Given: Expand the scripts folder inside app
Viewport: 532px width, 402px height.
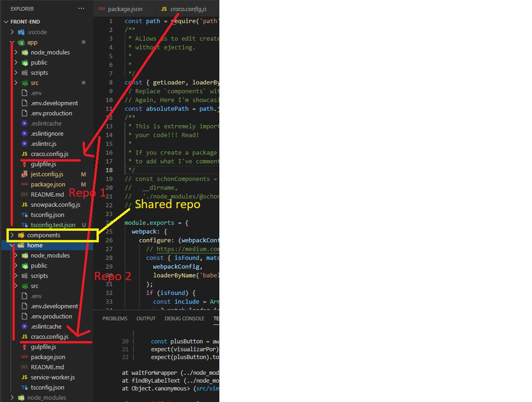Looking at the screenshot, I should point(16,72).
